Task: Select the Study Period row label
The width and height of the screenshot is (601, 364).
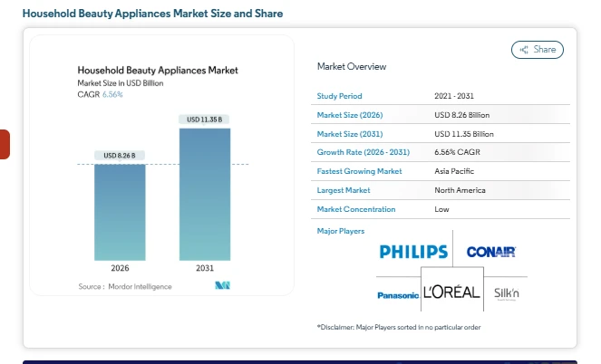Action: coord(338,96)
